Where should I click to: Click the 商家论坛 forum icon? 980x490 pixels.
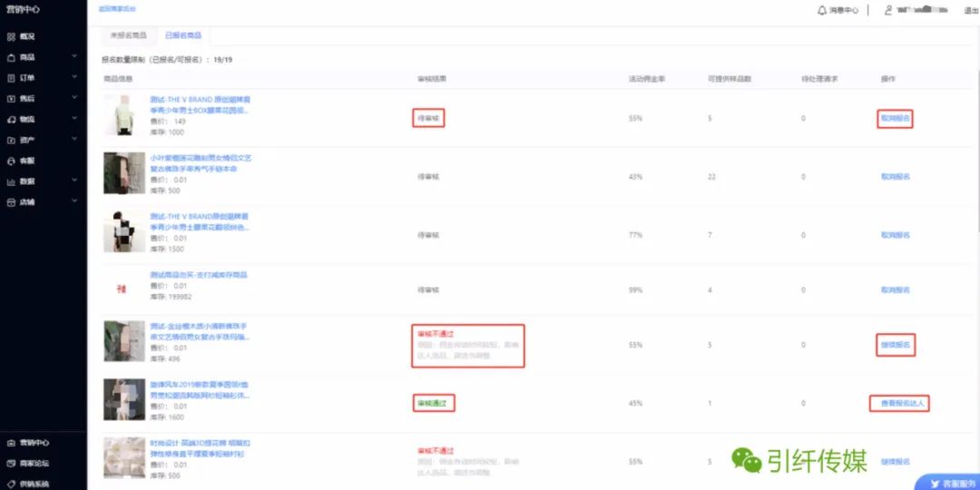(11, 464)
